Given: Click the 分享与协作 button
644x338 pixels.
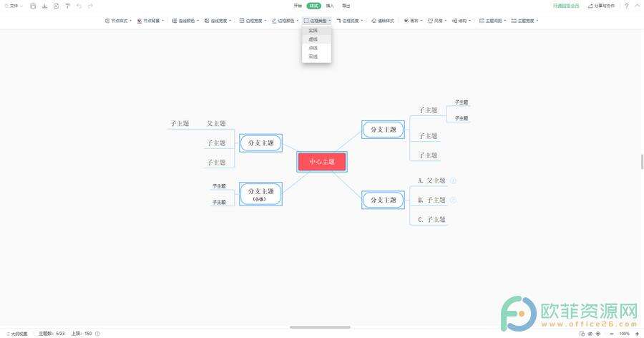Looking at the screenshot, I should pos(602,6).
